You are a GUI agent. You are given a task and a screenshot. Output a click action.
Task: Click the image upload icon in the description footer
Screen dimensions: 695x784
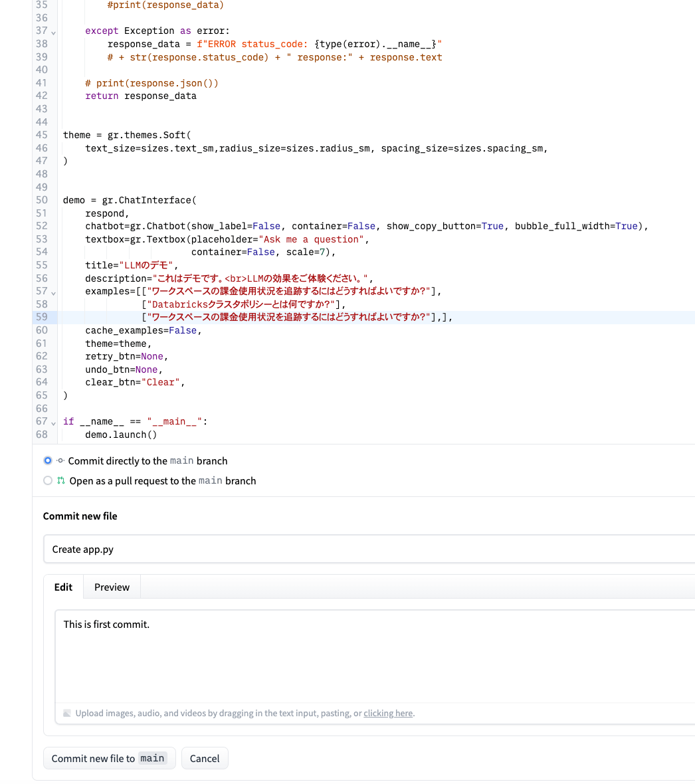[x=67, y=712]
